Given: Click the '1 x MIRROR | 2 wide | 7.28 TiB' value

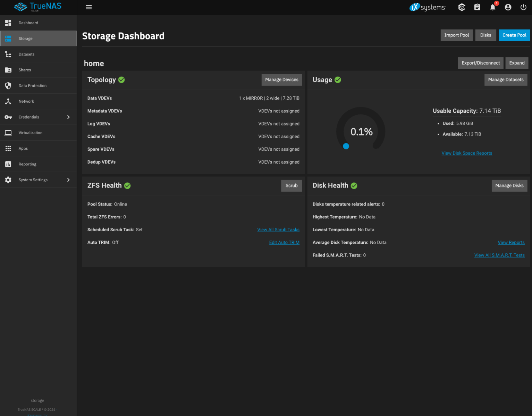Looking at the screenshot, I should tap(269, 98).
